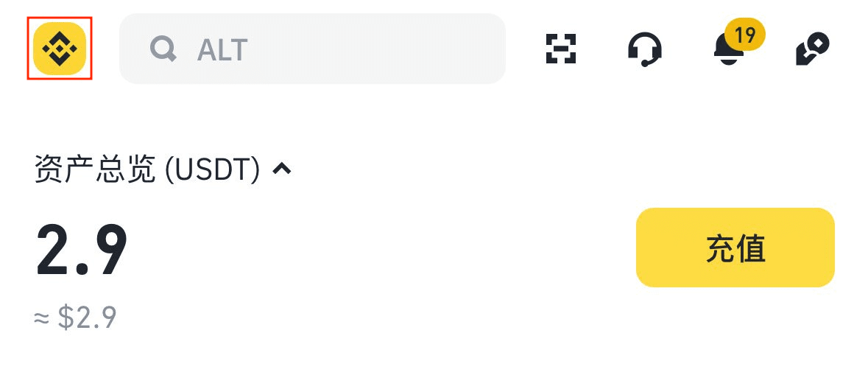The width and height of the screenshot is (868, 389).
Task: Open the QR code scanner icon
Action: click(x=560, y=49)
